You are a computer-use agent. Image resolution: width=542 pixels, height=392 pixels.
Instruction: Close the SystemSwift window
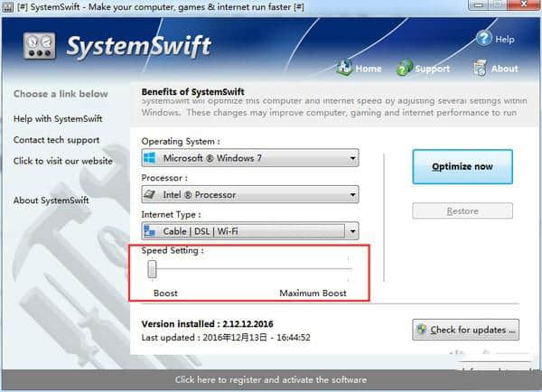click(524, 5)
